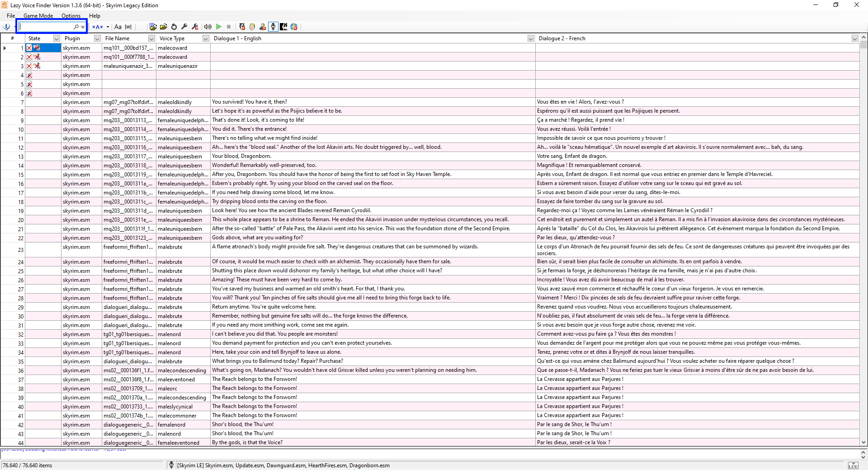Screen dimensions: 868x470
Task: Open the Help menu
Action: tap(94, 16)
